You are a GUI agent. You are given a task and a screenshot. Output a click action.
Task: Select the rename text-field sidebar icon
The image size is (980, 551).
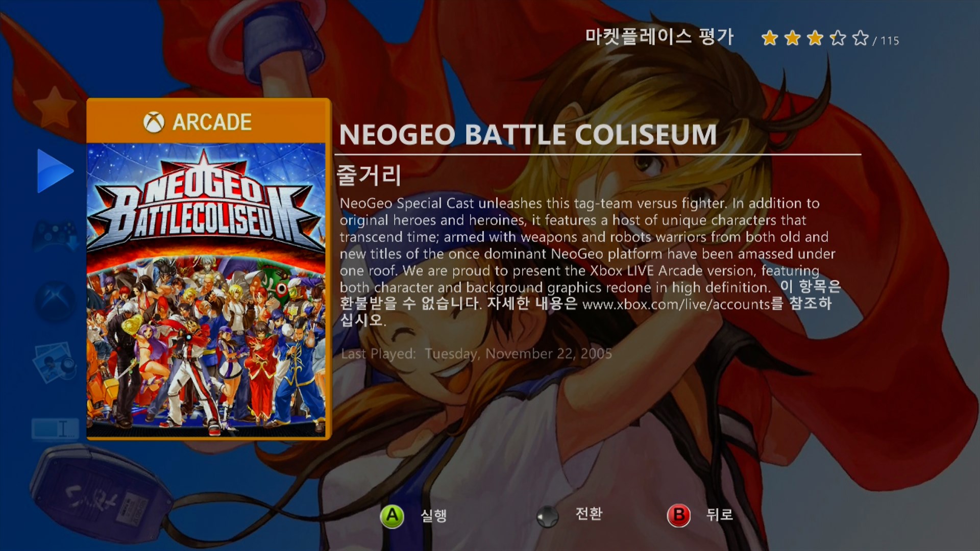point(55,429)
